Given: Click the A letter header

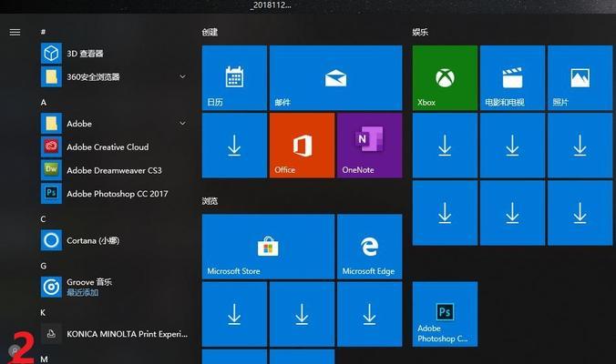Looking at the screenshot, I should coord(44,102).
